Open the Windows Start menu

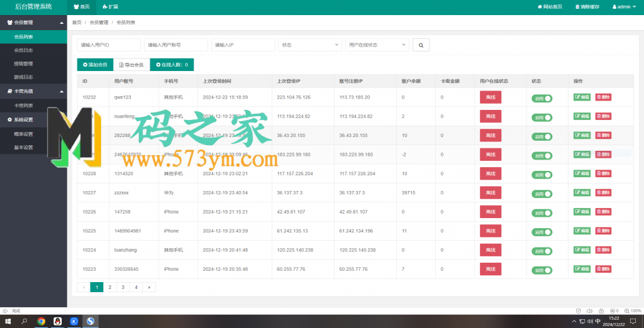click(8, 322)
